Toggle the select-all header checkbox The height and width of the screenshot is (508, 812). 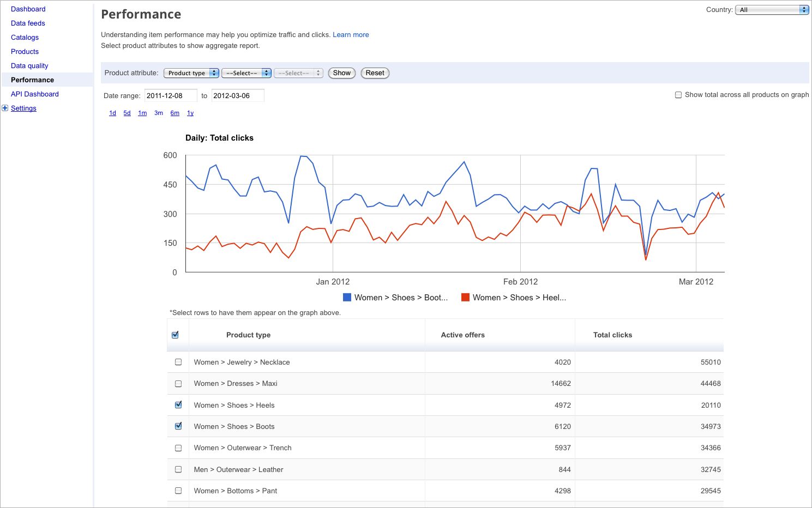tap(175, 335)
